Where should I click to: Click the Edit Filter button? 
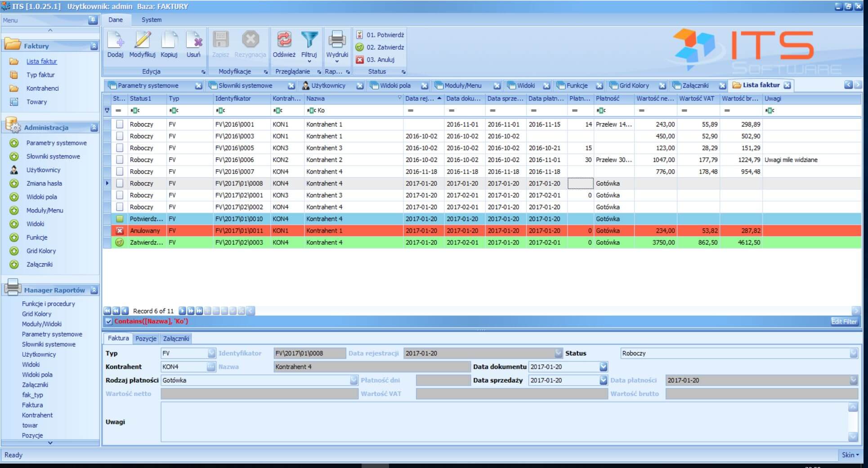[844, 321]
